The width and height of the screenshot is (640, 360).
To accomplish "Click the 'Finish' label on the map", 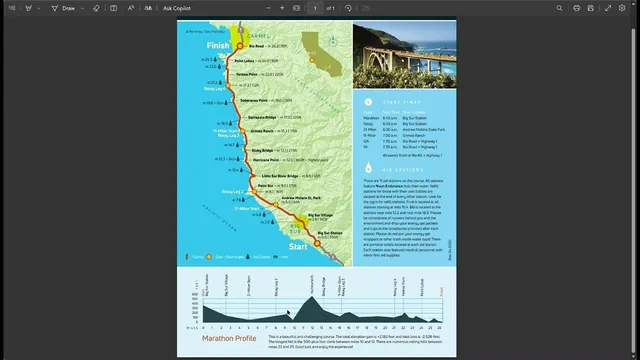I will point(218,45).
